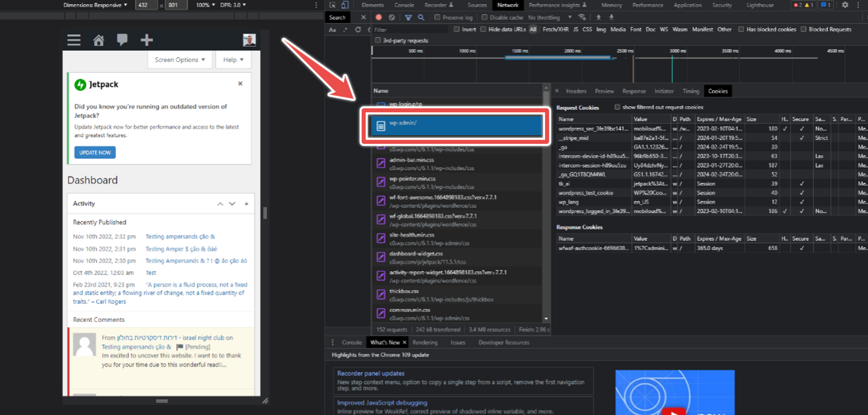Open the DevTools three-dot menu
The height and width of the screenshot is (415, 868).
point(858,5)
